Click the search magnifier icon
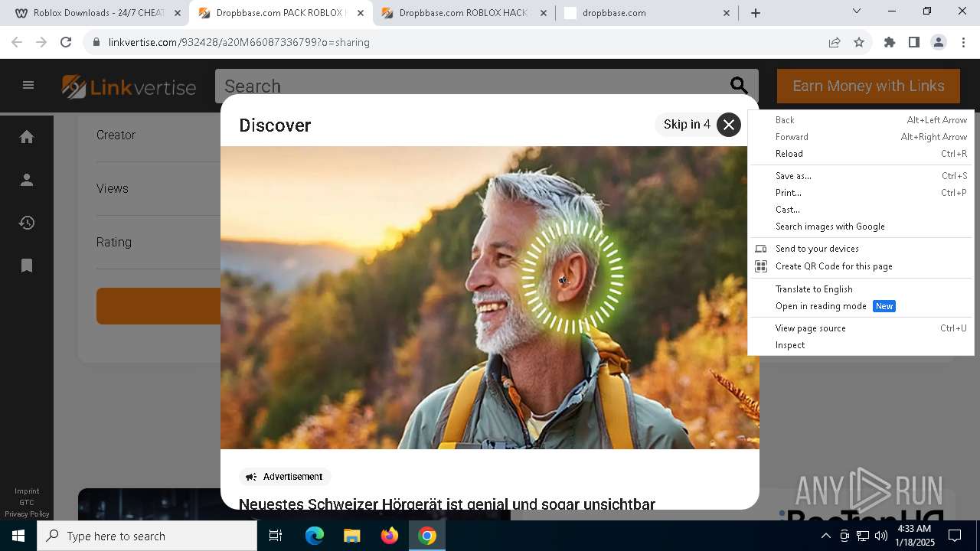The width and height of the screenshot is (980, 551). tap(739, 86)
